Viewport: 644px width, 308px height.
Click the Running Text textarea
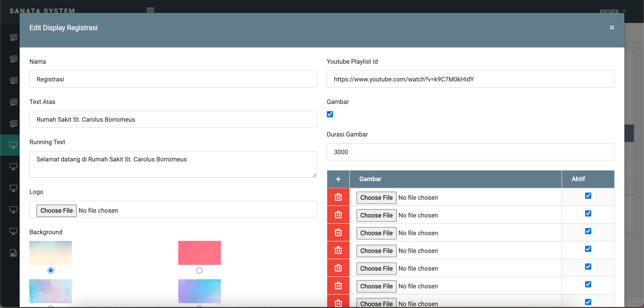click(173, 164)
